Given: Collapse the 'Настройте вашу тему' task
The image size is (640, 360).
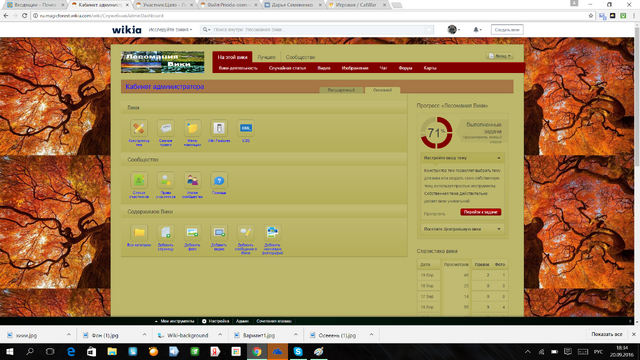Looking at the screenshot, I should (498, 158).
